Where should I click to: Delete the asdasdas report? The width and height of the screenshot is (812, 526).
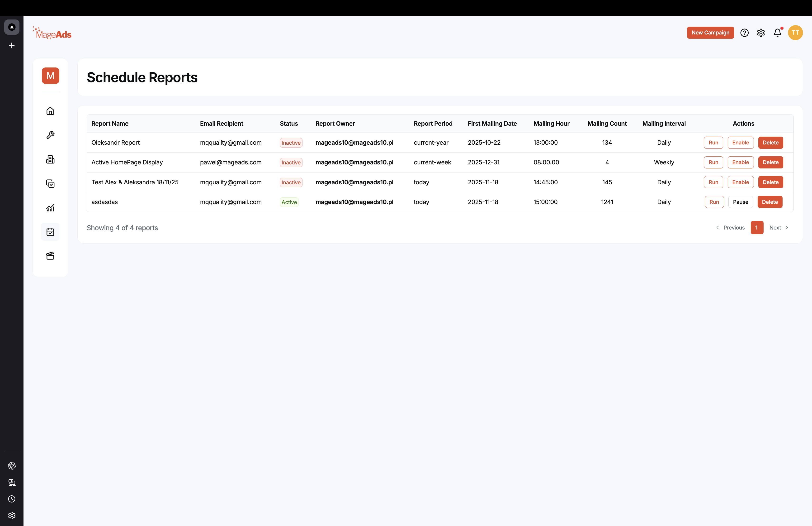770,202
